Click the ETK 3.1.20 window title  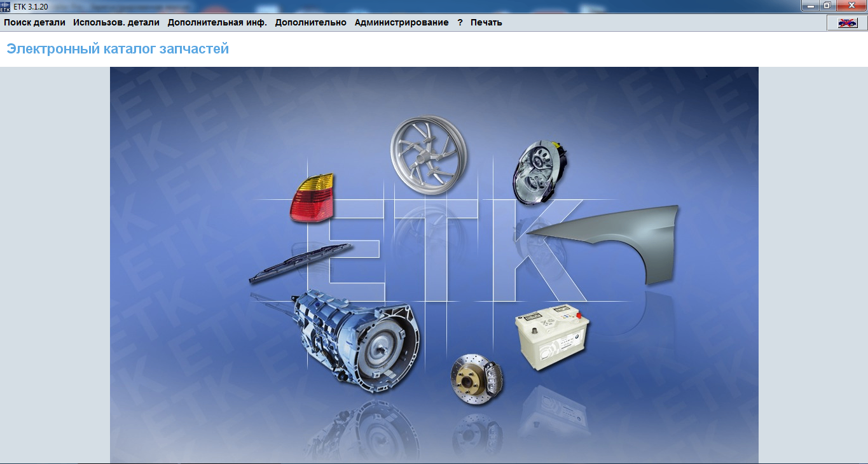click(31, 6)
